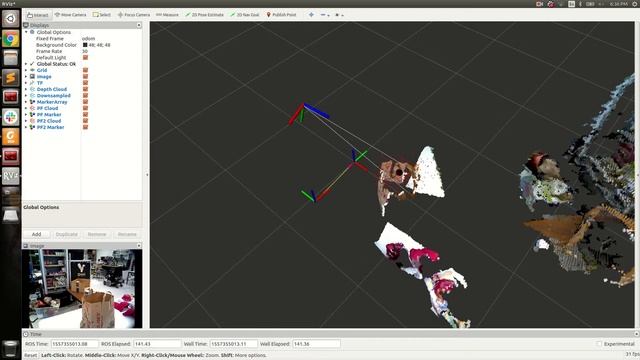Disable the PF2 Marker checkbox
This screenshot has width=640, height=360.
click(x=85, y=127)
